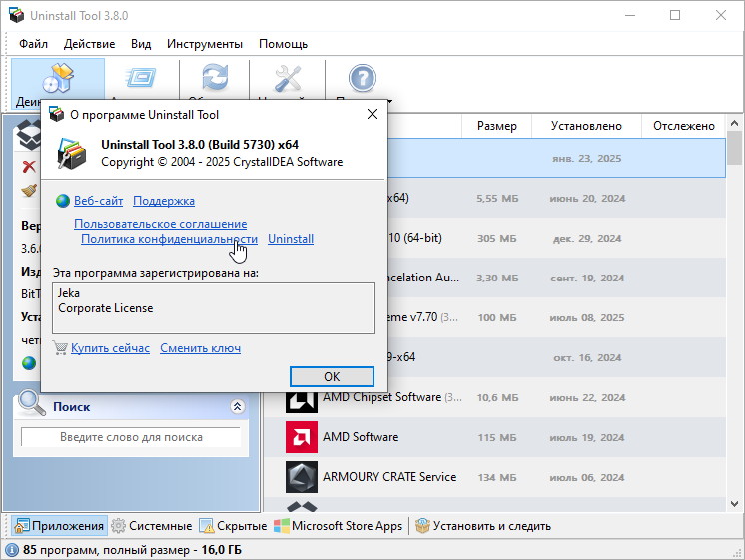Click the shopping cart icon

point(60,348)
